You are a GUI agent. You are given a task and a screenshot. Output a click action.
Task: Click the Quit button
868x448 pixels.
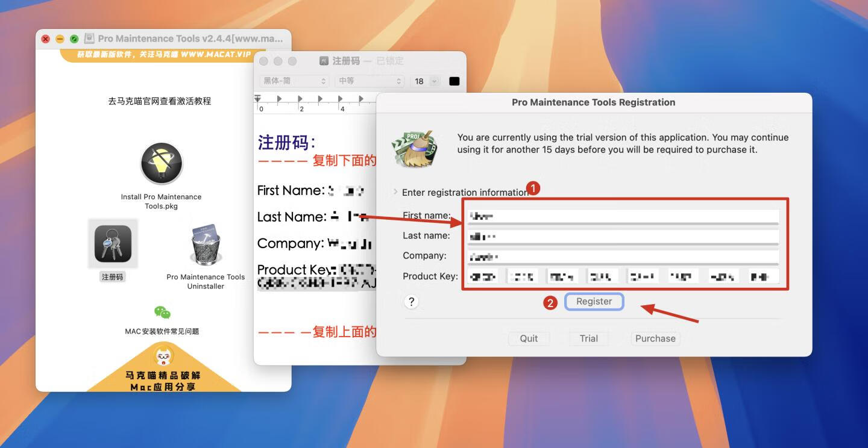(529, 338)
